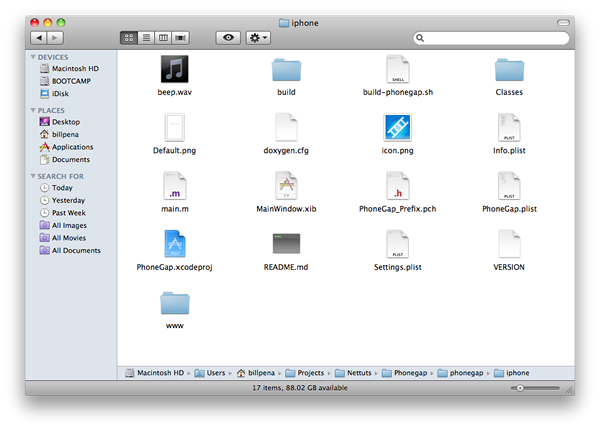Collapse the DEVICES sidebar section
This screenshot has height=429, width=600.
[33, 57]
